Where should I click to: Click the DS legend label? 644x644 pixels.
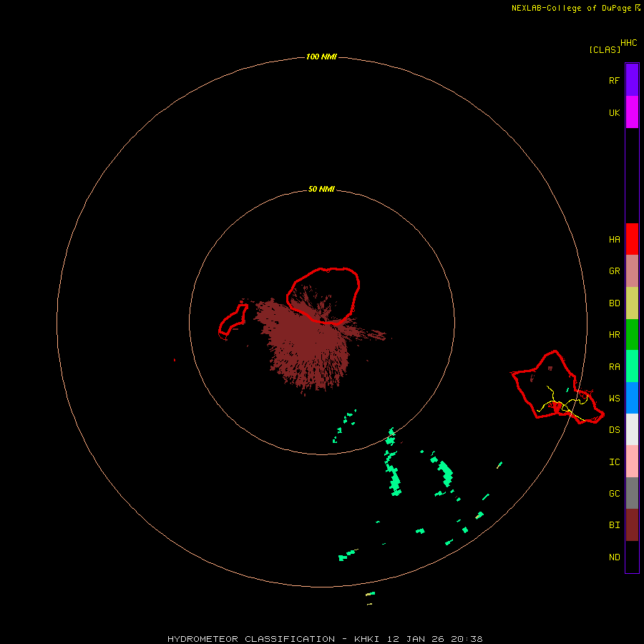614,430
